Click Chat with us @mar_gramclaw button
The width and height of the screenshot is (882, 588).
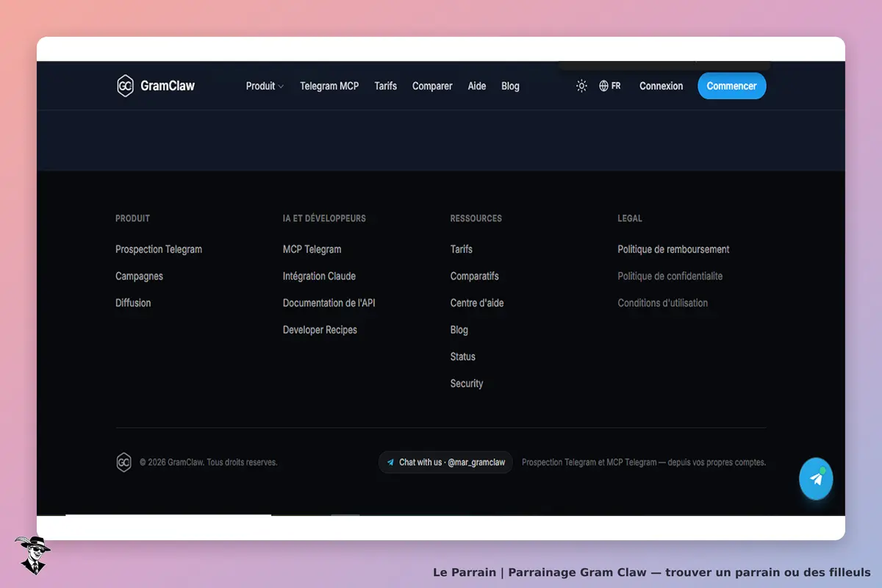point(445,462)
